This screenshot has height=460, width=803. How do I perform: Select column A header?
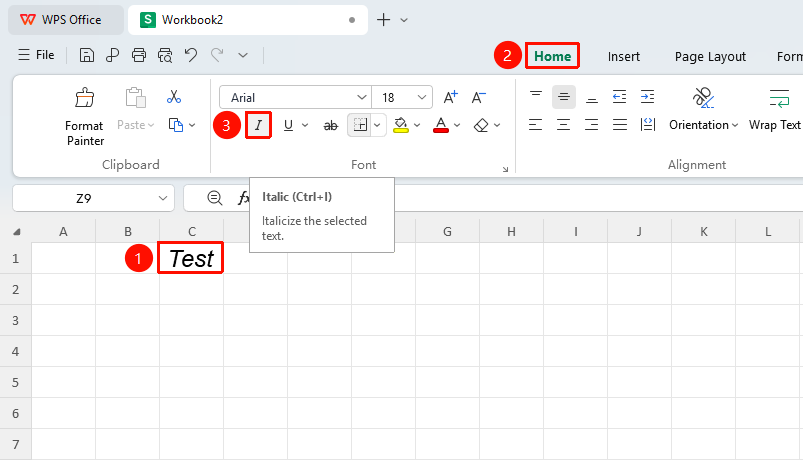64,232
